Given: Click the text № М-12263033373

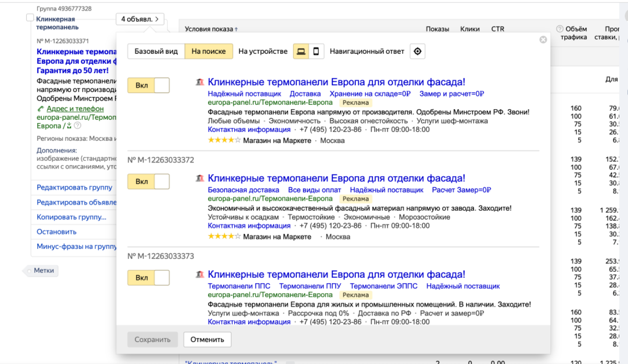Looking at the screenshot, I should point(161,256).
